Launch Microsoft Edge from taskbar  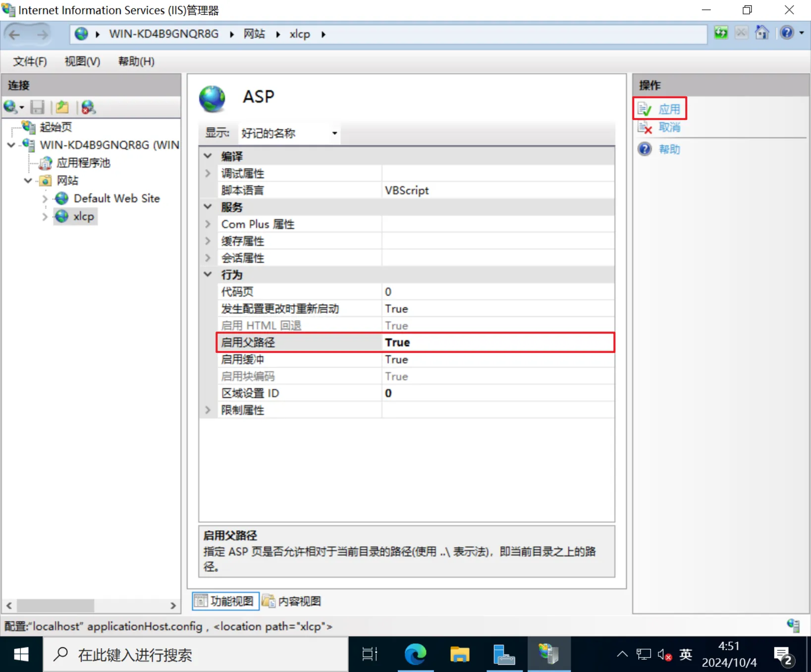point(415,655)
